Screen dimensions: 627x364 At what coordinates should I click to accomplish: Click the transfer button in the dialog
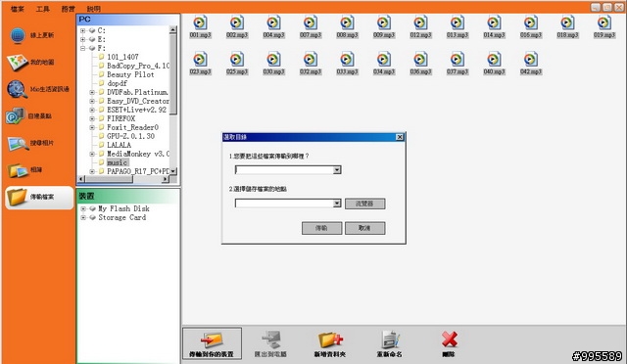point(322,228)
